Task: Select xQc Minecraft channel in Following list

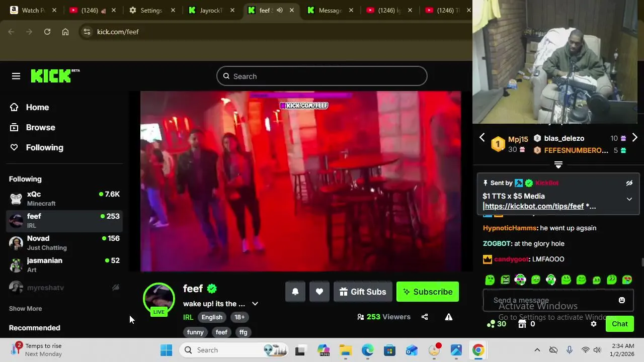Action: (64, 199)
